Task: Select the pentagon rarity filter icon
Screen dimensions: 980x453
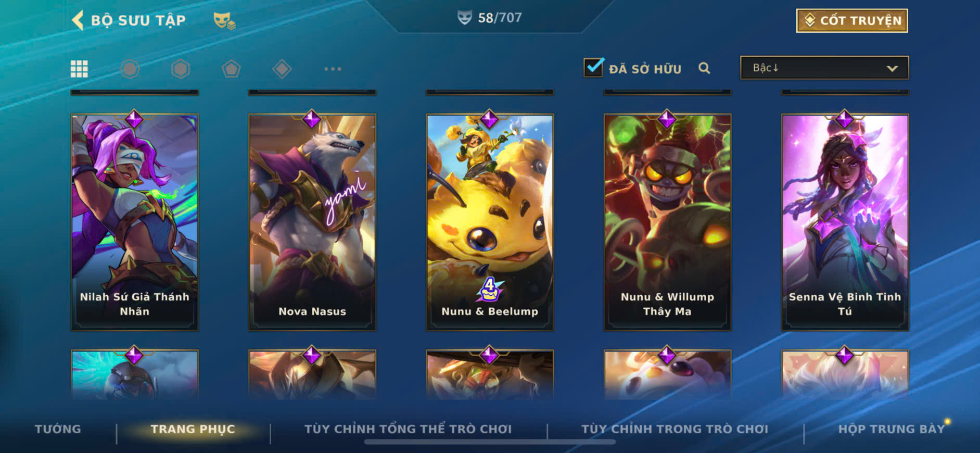Action: (x=231, y=69)
